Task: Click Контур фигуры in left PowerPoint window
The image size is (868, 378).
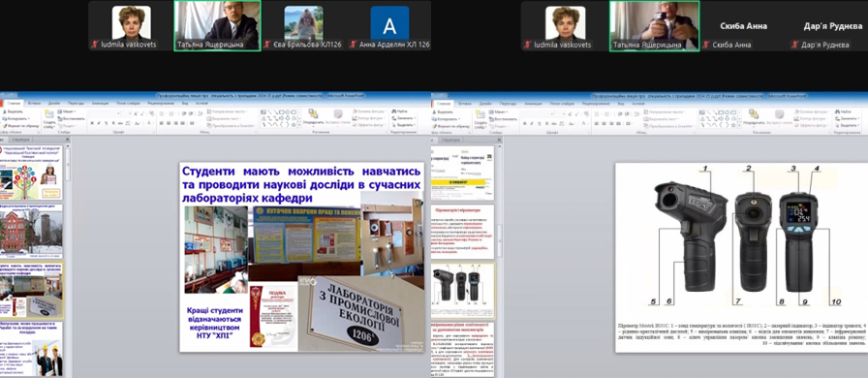Action: pos(369,118)
